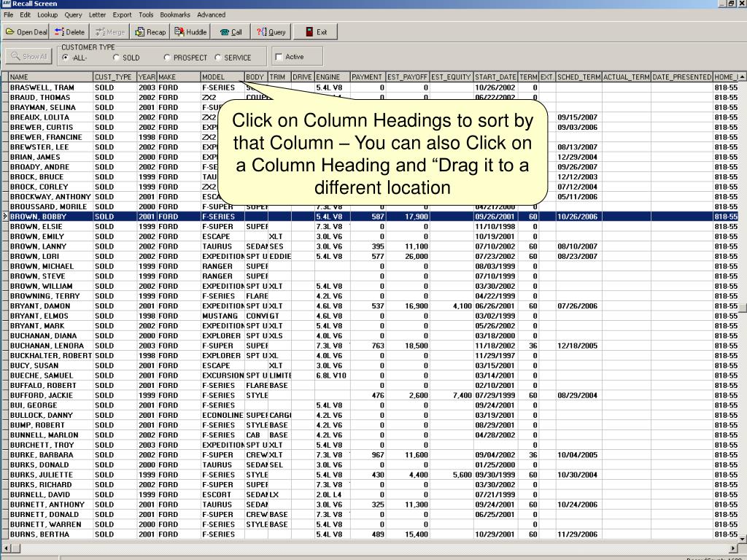Sort by the MODEL column header
747x560 pixels.
click(222, 77)
